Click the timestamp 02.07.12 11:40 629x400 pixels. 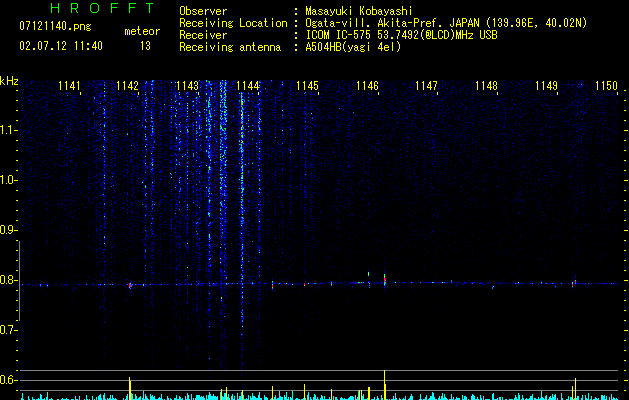click(61, 46)
